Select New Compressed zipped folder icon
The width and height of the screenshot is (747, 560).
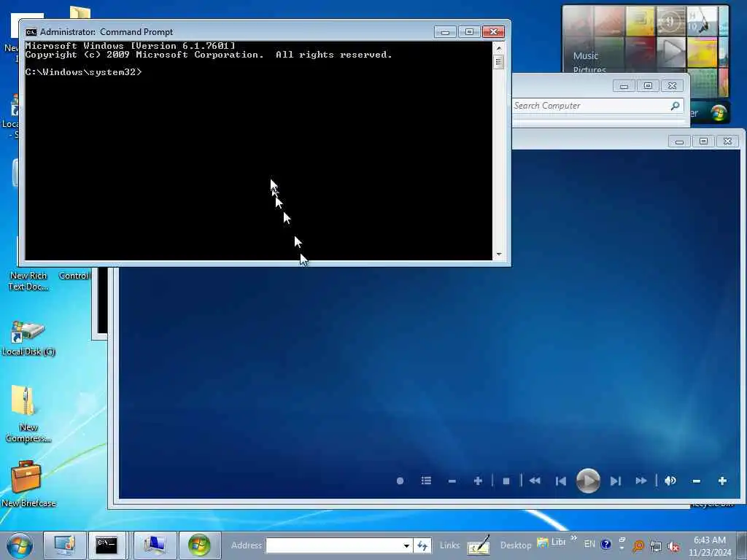pos(28,414)
